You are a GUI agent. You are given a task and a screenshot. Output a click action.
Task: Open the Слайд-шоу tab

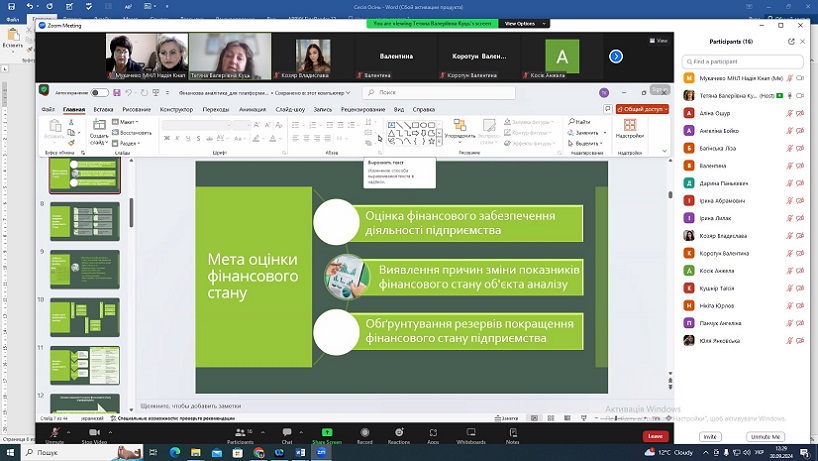290,110
